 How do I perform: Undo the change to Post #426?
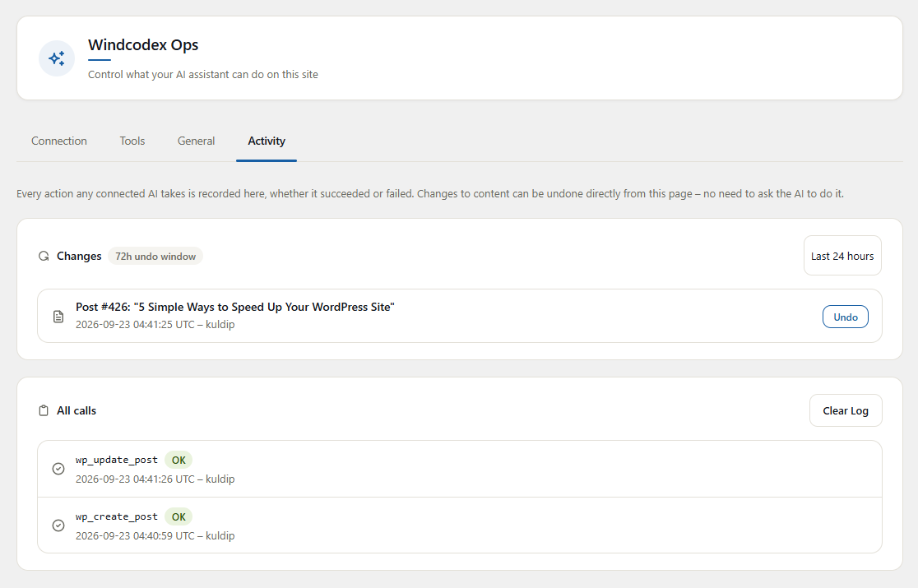(x=846, y=317)
